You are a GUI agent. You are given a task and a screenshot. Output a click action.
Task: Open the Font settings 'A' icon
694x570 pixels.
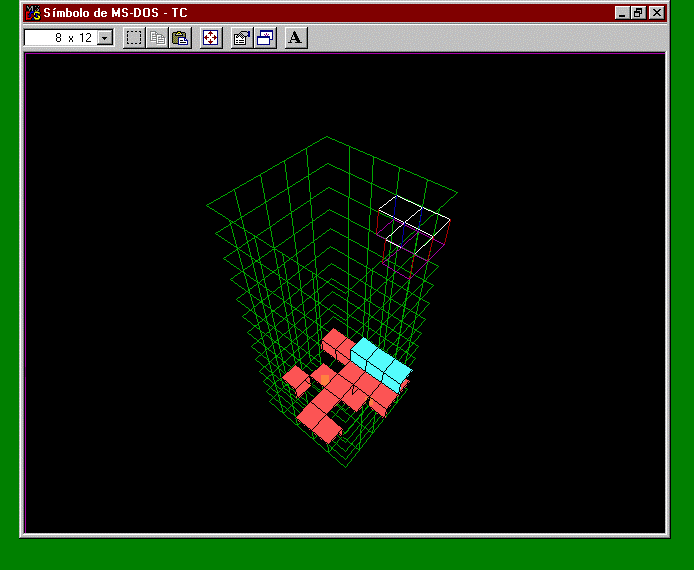[296, 38]
